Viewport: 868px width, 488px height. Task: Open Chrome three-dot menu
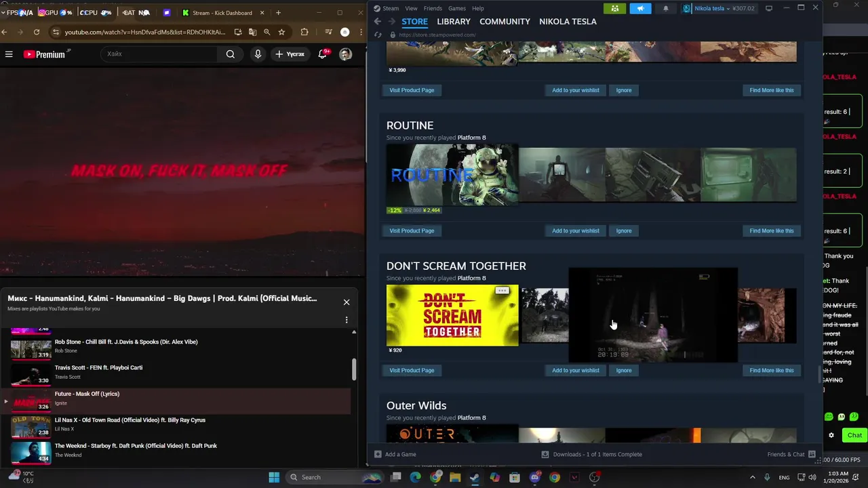pyautogui.click(x=361, y=32)
